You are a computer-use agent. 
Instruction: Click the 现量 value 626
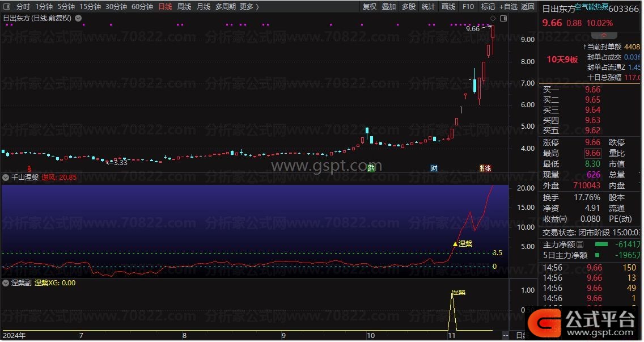point(594,174)
